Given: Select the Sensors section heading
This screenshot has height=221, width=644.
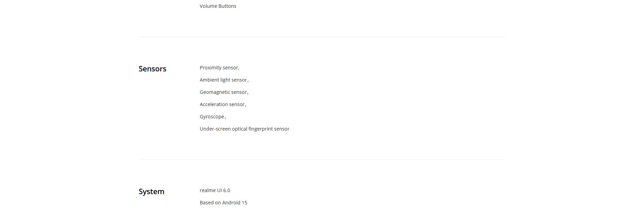Looking at the screenshot, I should (x=152, y=69).
